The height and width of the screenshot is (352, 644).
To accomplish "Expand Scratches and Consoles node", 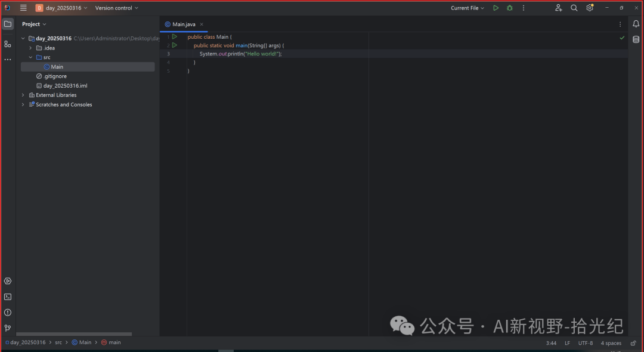I will [x=23, y=105].
